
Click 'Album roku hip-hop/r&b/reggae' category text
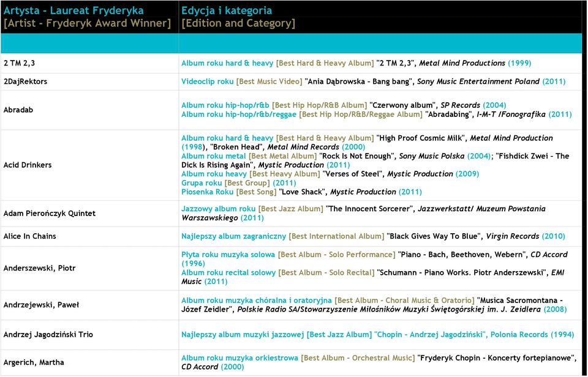click(239, 114)
